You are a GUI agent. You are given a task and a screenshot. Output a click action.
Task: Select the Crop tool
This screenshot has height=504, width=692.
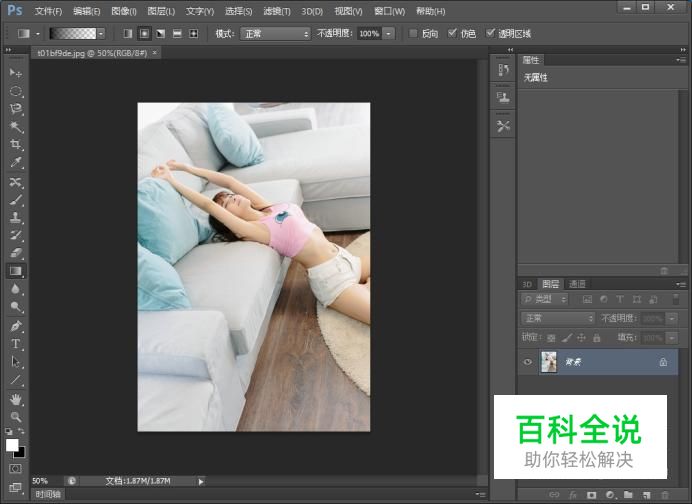16,145
